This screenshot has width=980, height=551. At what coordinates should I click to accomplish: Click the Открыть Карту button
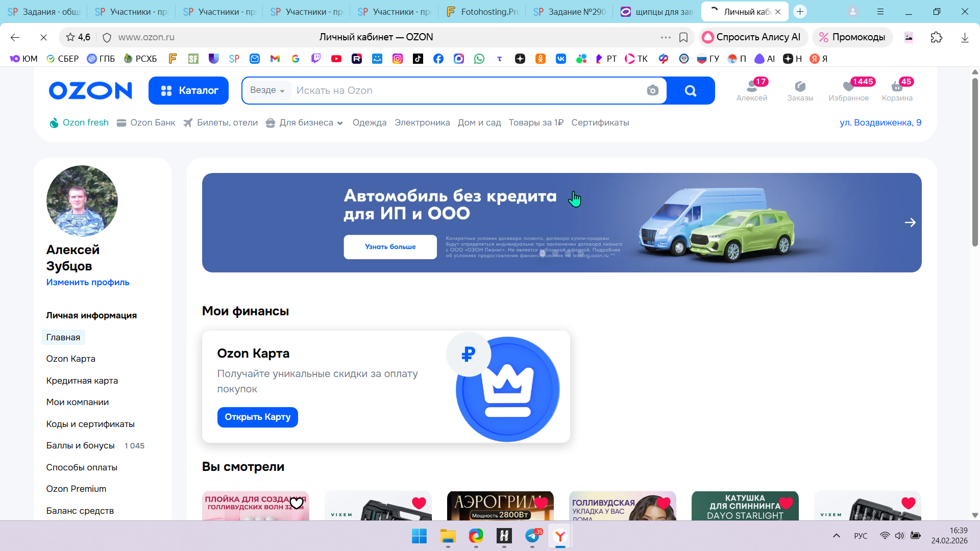click(x=257, y=417)
